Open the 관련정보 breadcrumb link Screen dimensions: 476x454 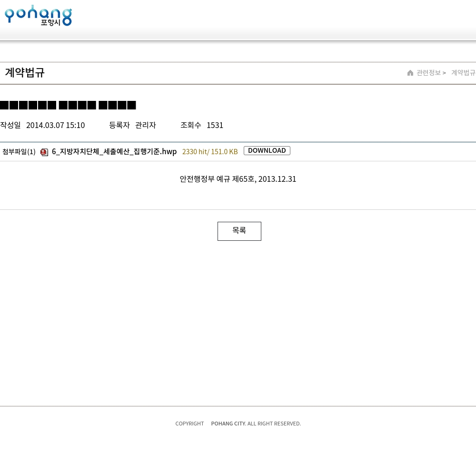tap(428, 73)
